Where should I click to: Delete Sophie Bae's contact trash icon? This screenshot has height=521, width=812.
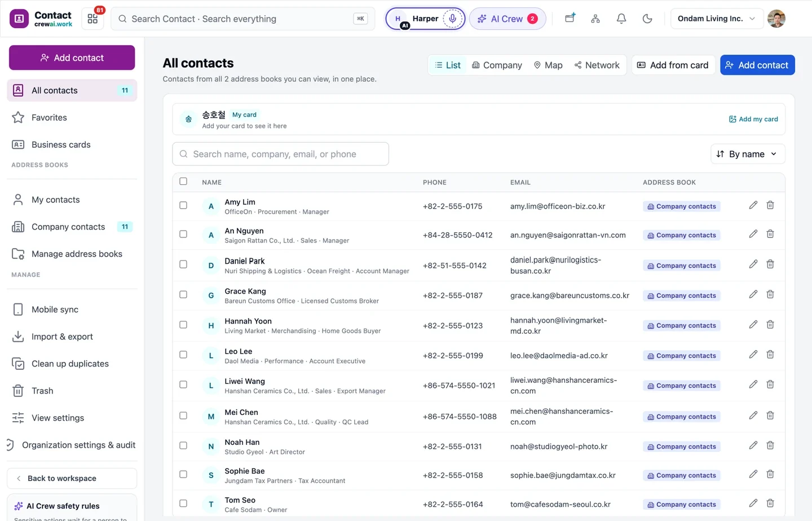tap(770, 474)
